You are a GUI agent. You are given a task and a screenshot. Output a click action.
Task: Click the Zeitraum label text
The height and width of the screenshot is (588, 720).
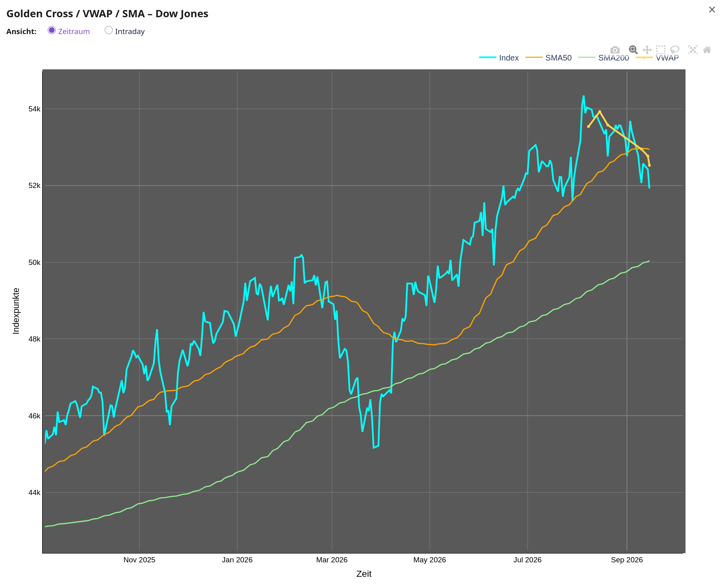pos(74,31)
